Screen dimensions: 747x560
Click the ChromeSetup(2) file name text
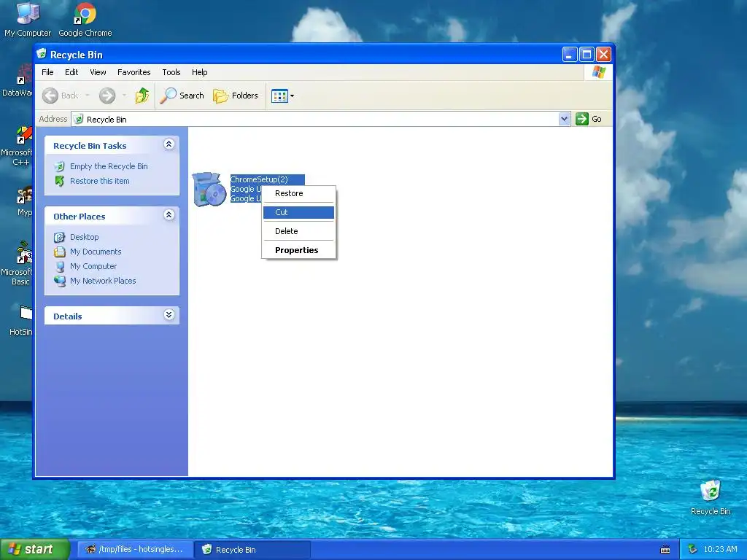point(259,179)
